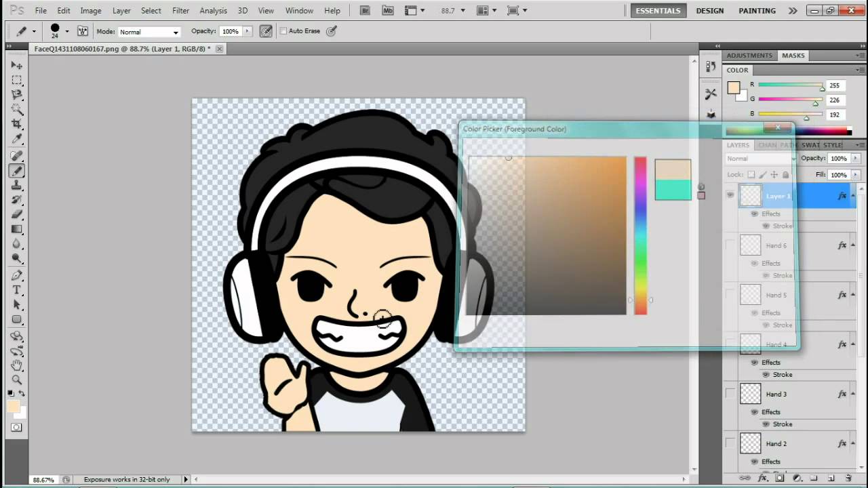Select the Polygonal Lasso tool
This screenshot has width=868, height=488.
[17, 95]
